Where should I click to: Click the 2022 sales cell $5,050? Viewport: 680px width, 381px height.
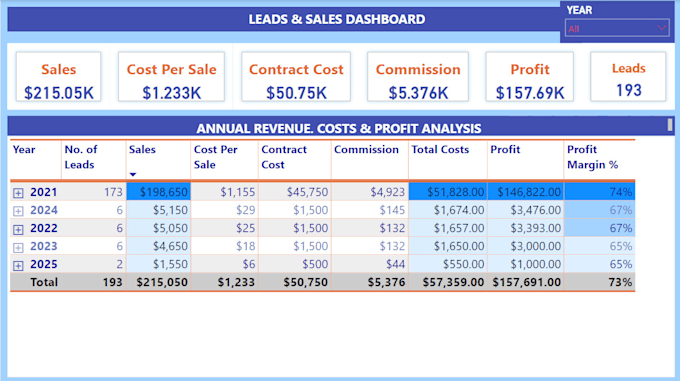pyautogui.click(x=158, y=228)
